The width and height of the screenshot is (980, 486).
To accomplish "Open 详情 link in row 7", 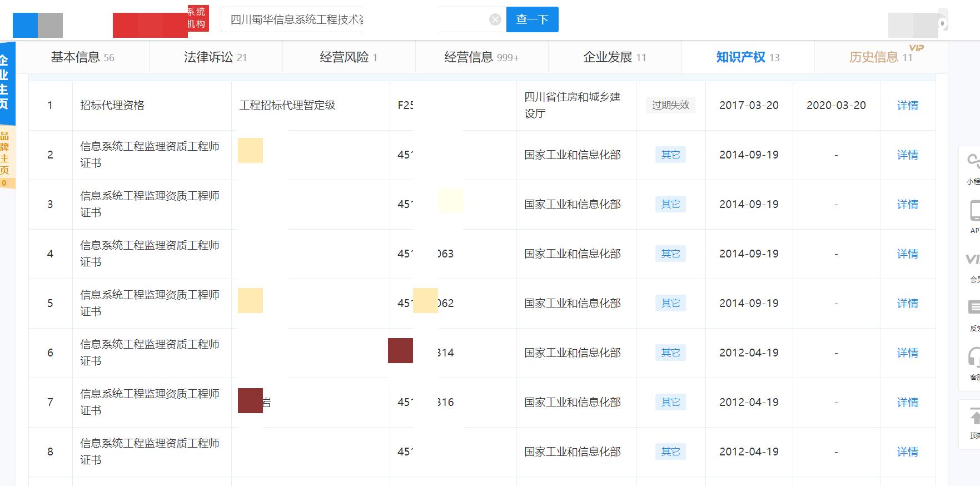I will click(907, 403).
